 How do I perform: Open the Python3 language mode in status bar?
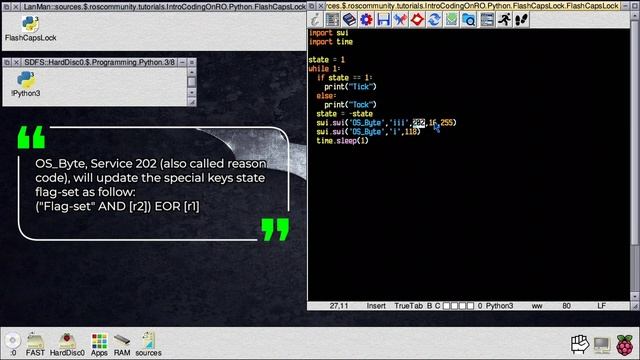tap(499, 306)
